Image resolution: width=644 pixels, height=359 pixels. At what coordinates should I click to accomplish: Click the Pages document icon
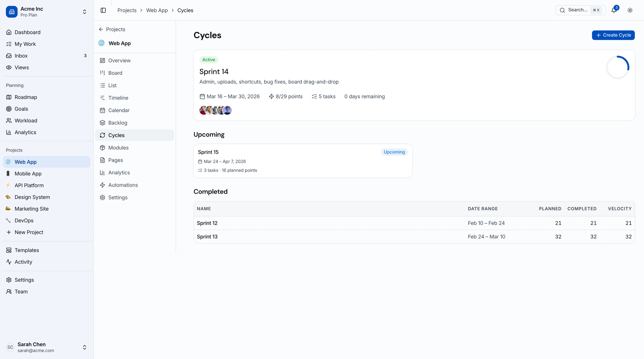tap(103, 160)
